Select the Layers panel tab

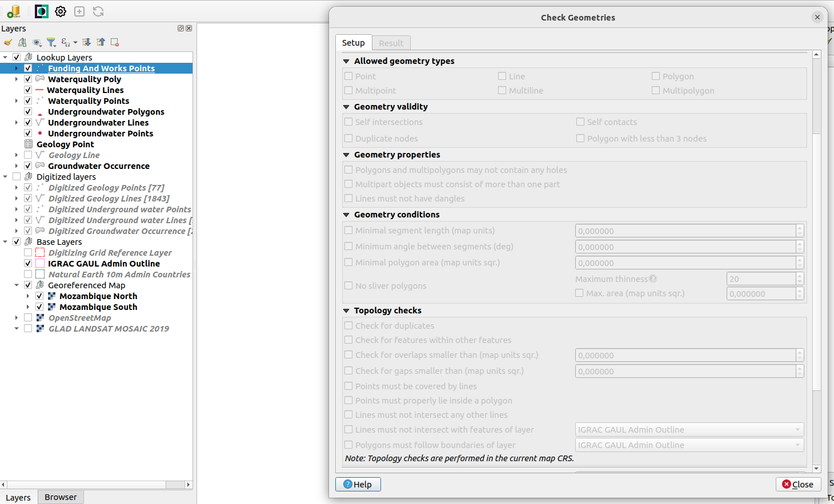[18, 498]
